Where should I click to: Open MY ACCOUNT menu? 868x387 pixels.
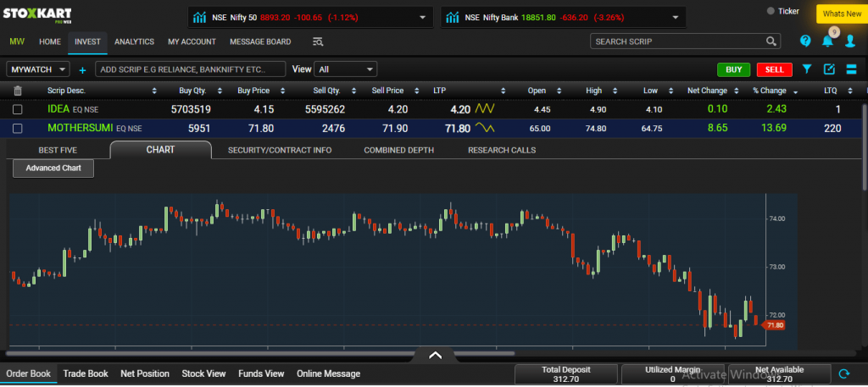tap(192, 41)
